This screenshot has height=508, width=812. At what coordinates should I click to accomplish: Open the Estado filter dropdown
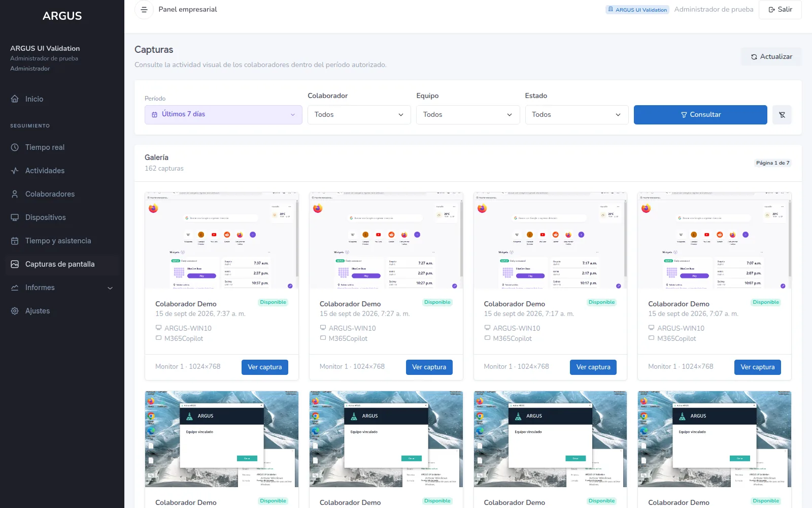tap(577, 115)
